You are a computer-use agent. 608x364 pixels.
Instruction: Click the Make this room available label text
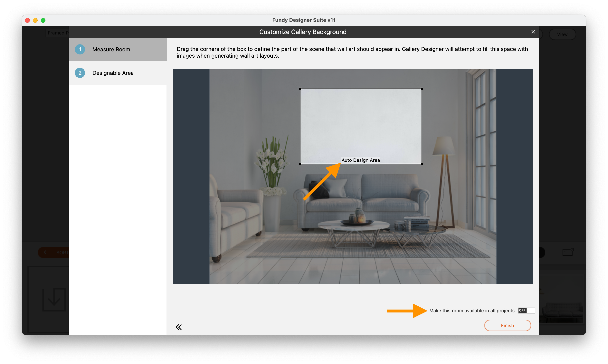coord(472,311)
